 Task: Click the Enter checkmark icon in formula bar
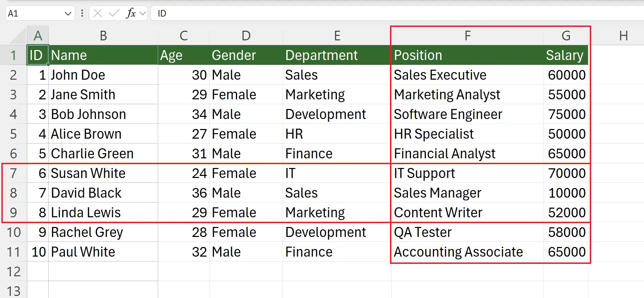click(114, 13)
